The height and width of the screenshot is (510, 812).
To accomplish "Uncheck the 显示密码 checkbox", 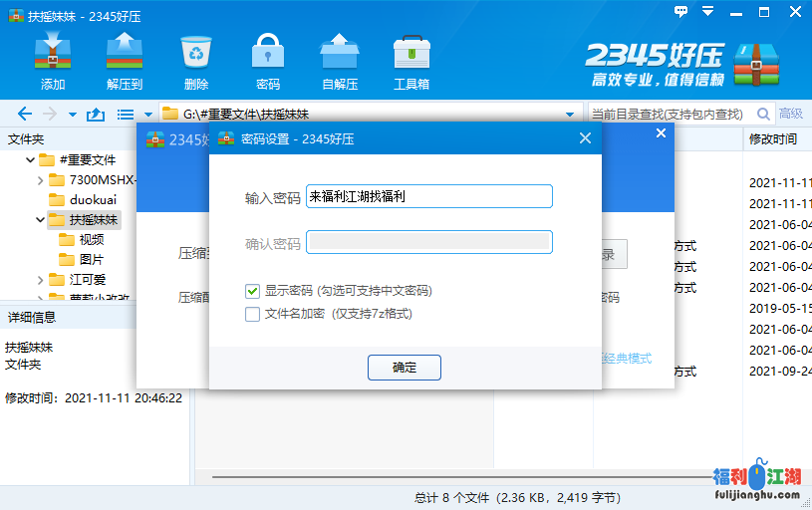I will click(252, 291).
